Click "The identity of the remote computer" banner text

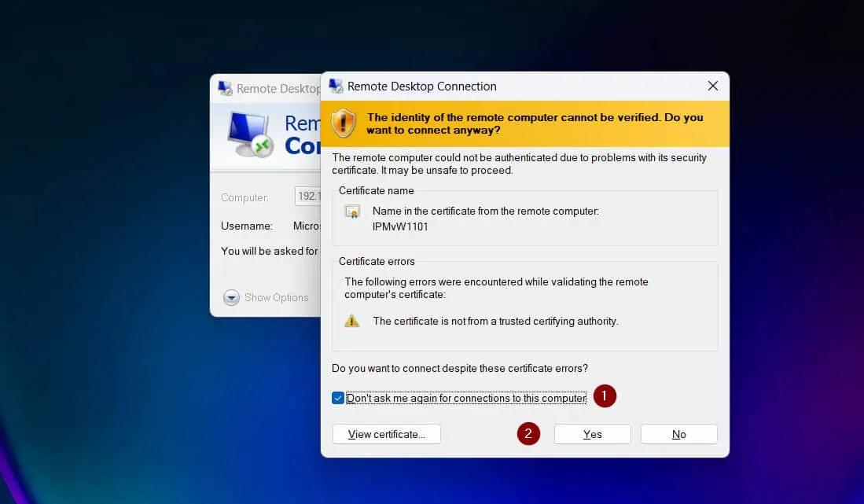535,124
